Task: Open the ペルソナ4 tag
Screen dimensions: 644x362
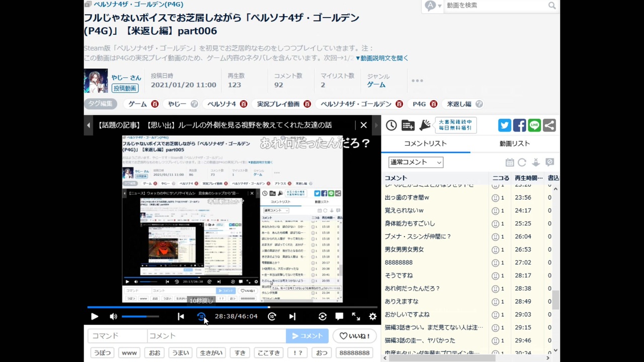Action: [222, 104]
